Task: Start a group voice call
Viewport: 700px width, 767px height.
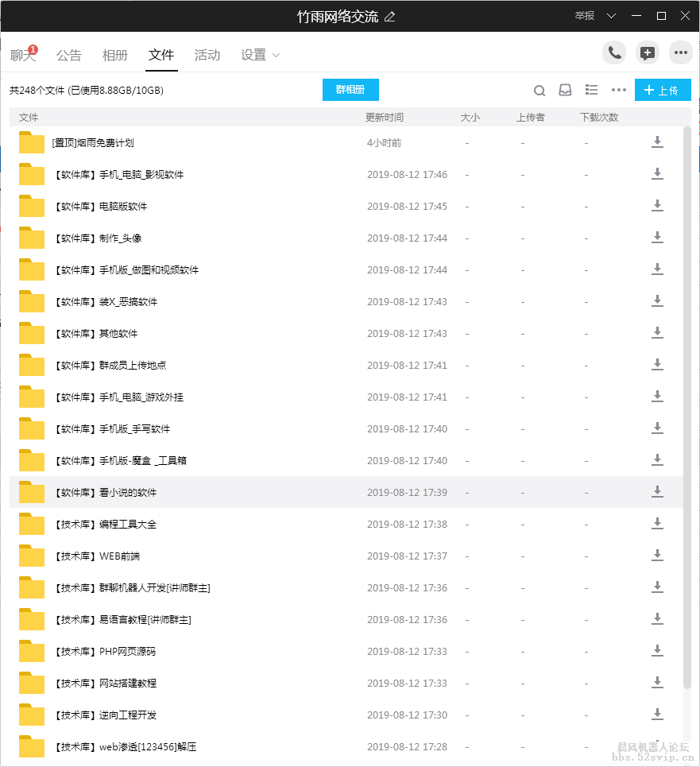Action: 613,52
